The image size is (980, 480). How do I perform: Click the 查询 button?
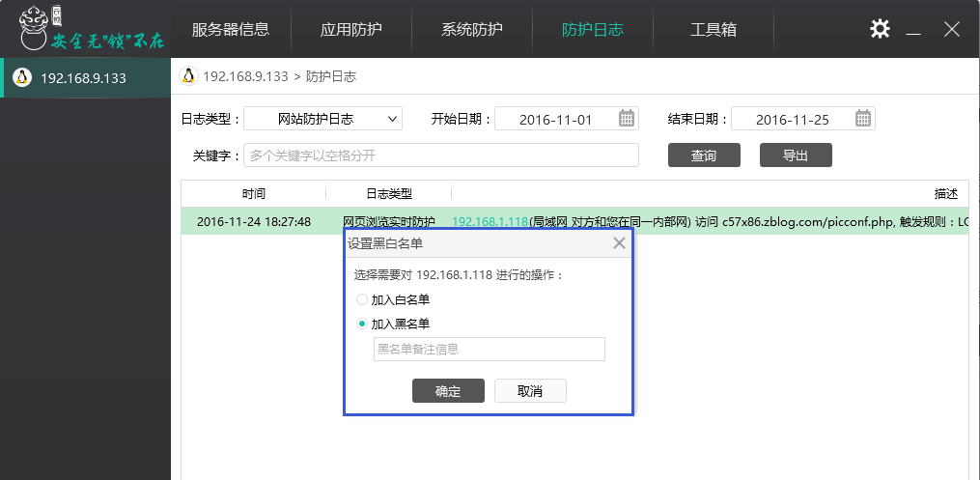tap(704, 155)
